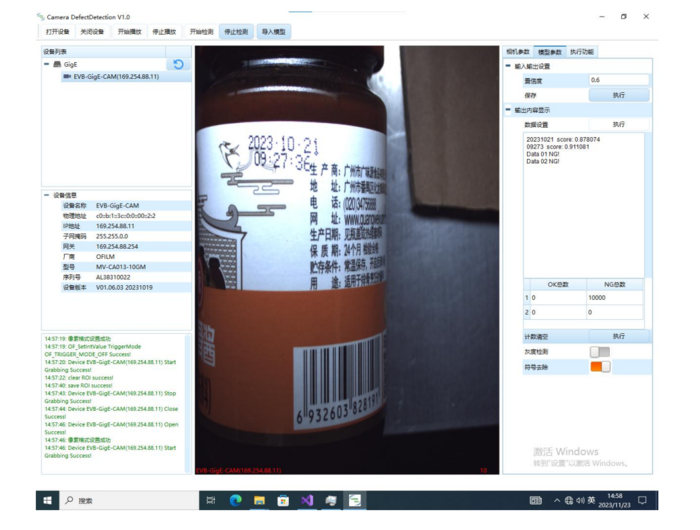Image resolution: width=700 pixels, height=530 pixels.
Task: Switch to the 模型参数 tab
Action: click(x=550, y=52)
